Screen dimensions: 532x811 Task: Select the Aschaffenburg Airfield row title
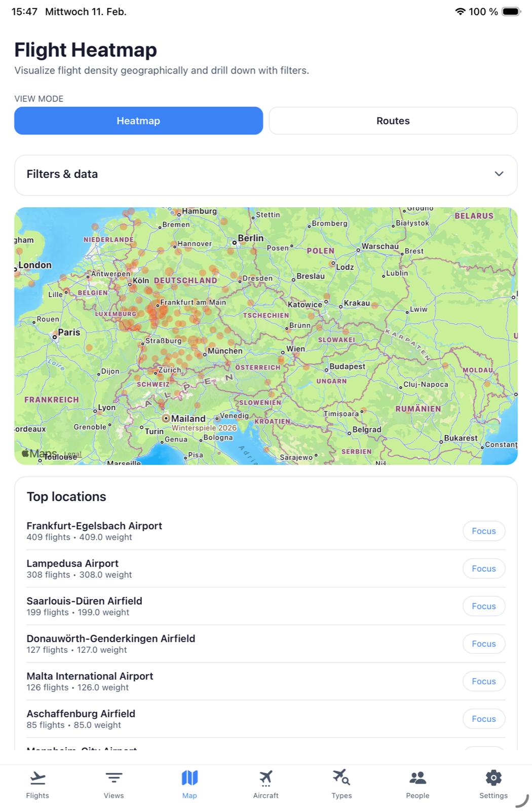point(81,713)
